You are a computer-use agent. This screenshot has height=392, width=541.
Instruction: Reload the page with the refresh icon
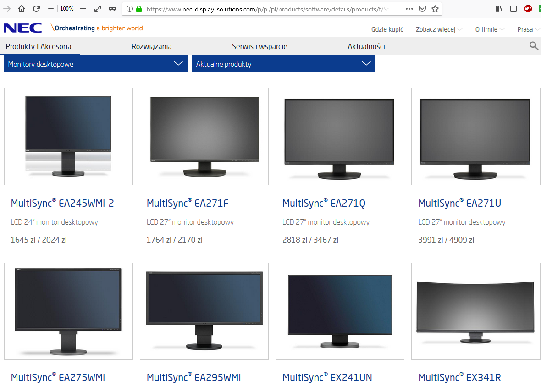36,9
